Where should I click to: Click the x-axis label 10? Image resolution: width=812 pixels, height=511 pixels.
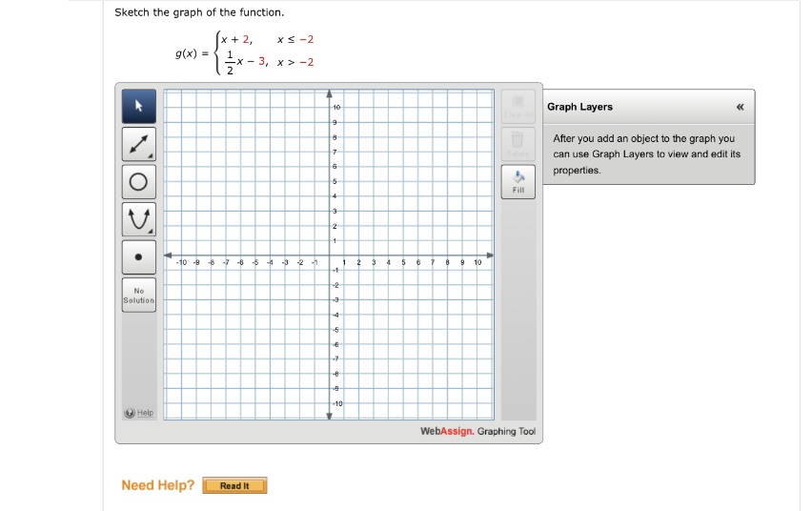477,263
